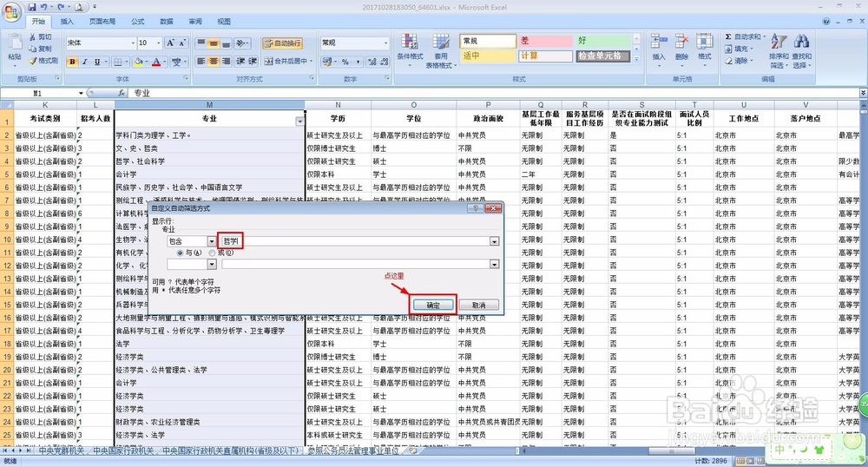Viewport: 868px width, 467px height.
Task: Open the first filter value dropdown arrow
Action: [x=495, y=241]
